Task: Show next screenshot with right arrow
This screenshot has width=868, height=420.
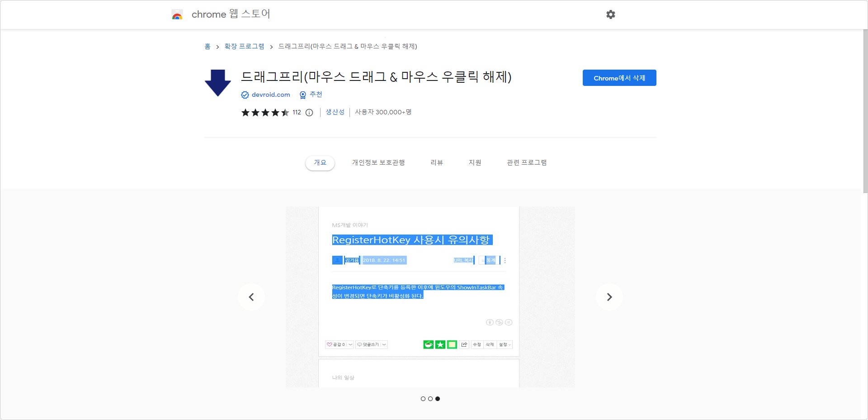Action: pyautogui.click(x=609, y=297)
